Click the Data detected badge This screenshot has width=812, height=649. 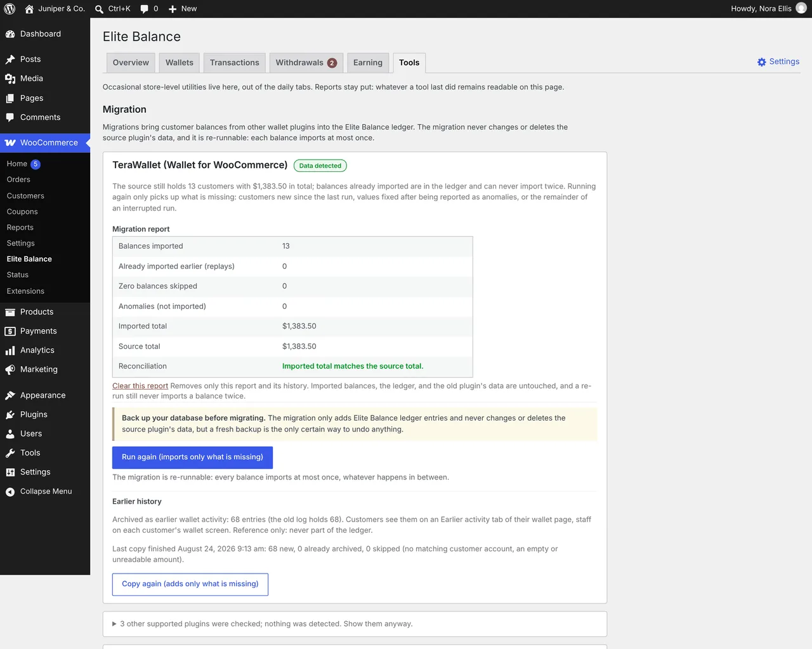coord(320,166)
